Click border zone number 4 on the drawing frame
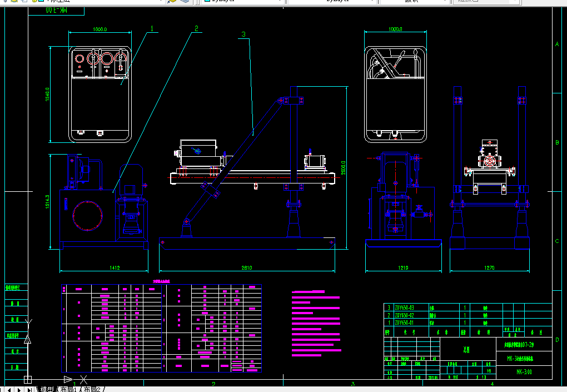567x392 pixels. (492, 384)
